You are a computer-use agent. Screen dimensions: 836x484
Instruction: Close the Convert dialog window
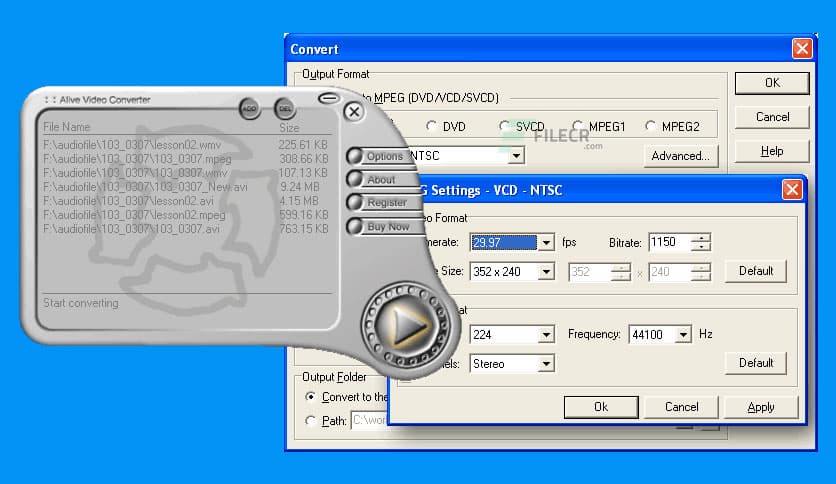point(802,49)
